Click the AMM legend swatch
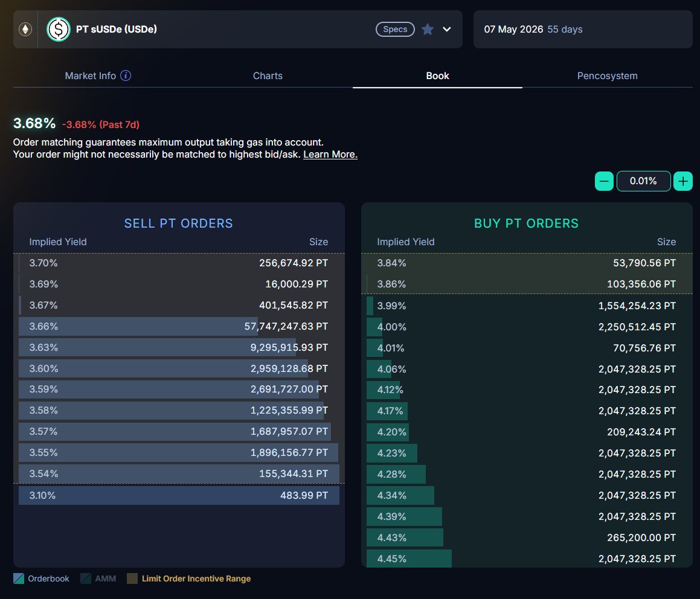 pyautogui.click(x=86, y=578)
